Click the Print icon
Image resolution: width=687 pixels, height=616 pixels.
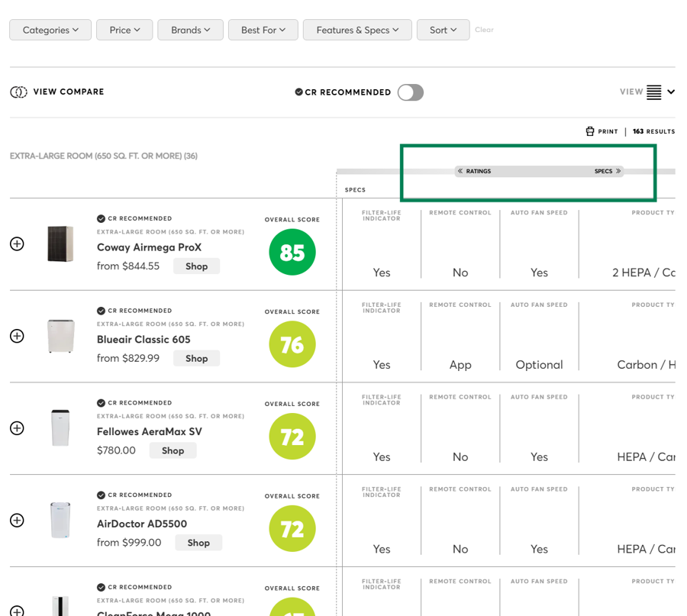(x=590, y=131)
